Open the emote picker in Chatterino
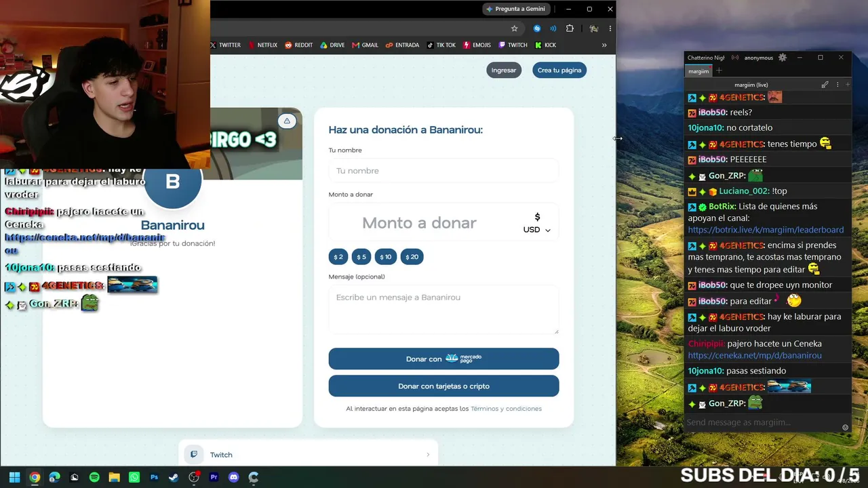The image size is (868, 488). (845, 428)
